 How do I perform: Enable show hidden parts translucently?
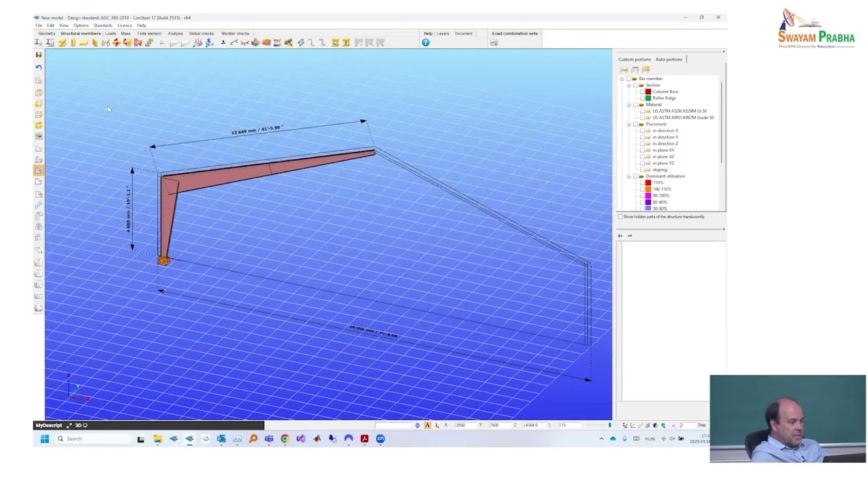pyautogui.click(x=620, y=217)
